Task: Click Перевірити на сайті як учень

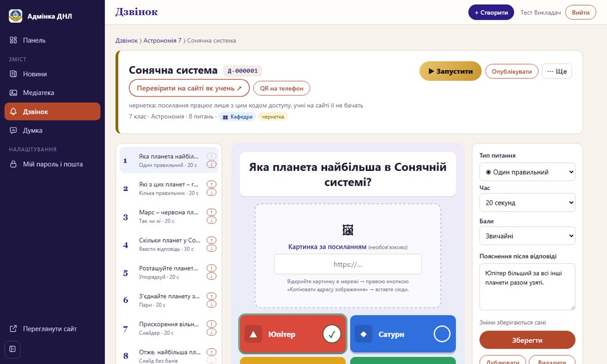Action: (189, 88)
